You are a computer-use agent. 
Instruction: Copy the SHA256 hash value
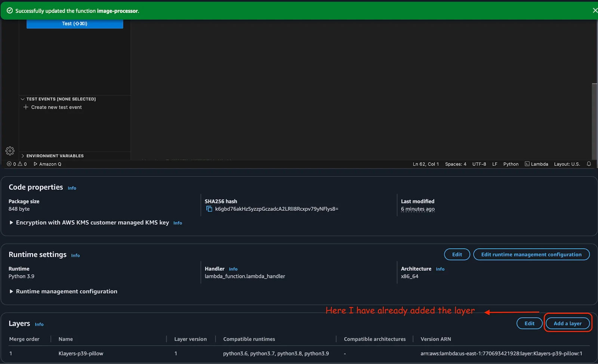pos(209,209)
